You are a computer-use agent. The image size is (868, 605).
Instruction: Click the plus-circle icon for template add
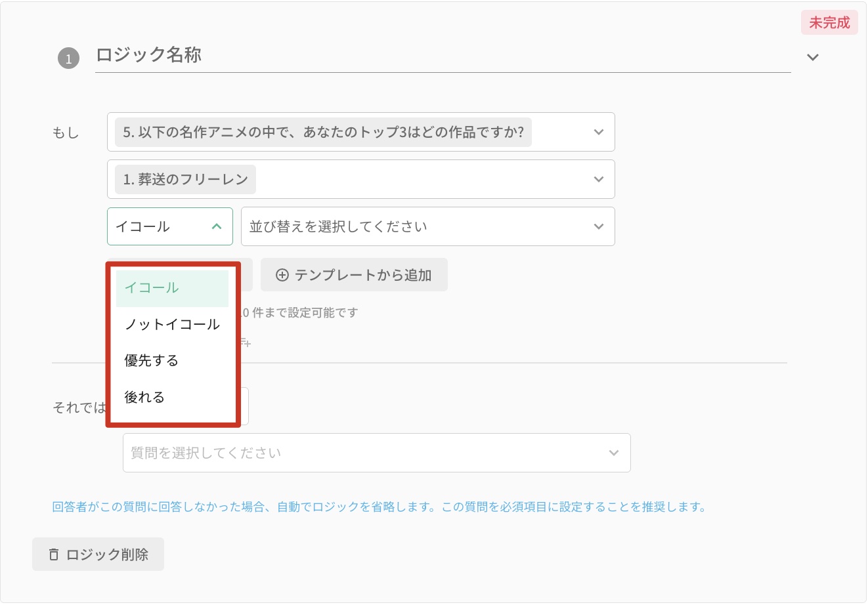click(x=282, y=276)
